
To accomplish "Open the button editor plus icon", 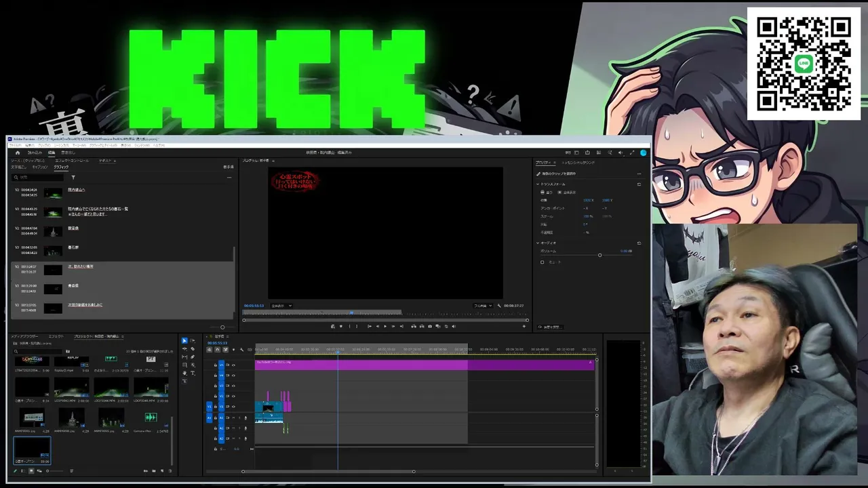I will (x=524, y=326).
